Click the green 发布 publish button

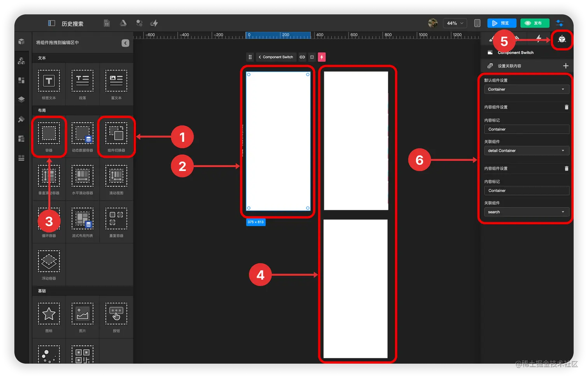535,23
